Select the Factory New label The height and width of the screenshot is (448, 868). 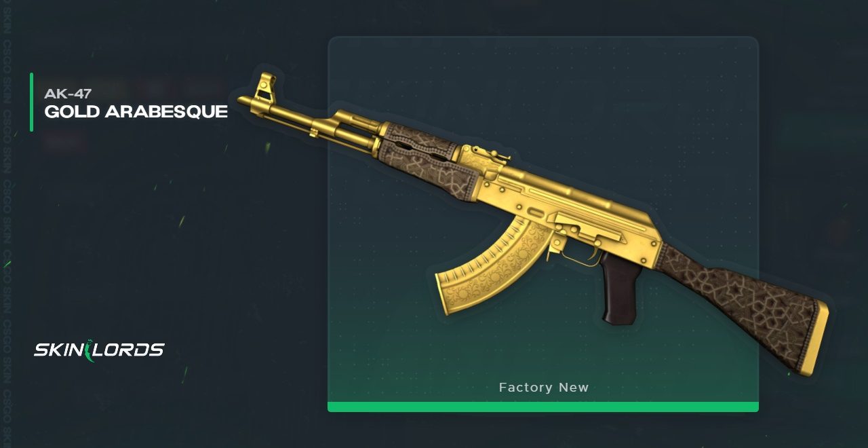point(543,388)
